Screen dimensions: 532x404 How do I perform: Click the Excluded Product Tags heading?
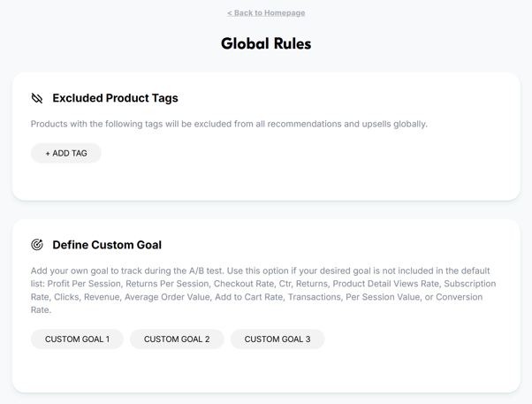[x=116, y=98]
